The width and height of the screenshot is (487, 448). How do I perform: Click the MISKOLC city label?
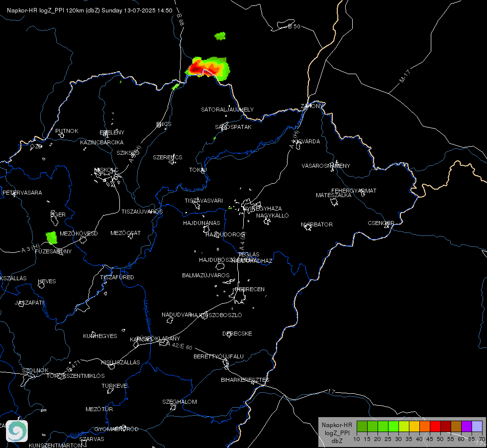point(106,170)
